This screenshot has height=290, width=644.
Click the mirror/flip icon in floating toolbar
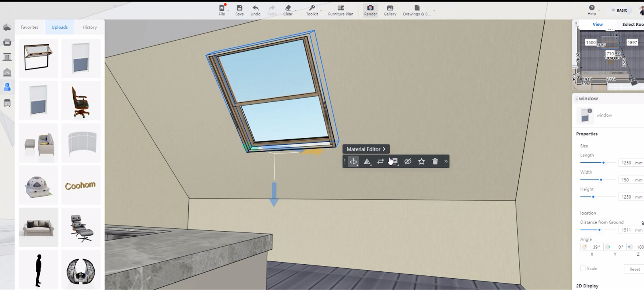pyautogui.click(x=367, y=162)
